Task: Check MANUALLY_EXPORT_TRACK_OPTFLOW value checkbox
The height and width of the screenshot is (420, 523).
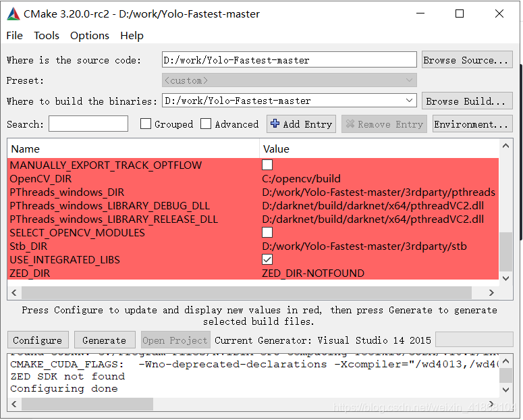Action: point(267,165)
